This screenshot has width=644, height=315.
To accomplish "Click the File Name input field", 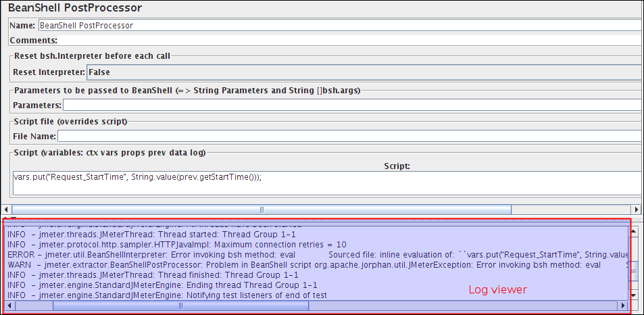I will 349,137.
